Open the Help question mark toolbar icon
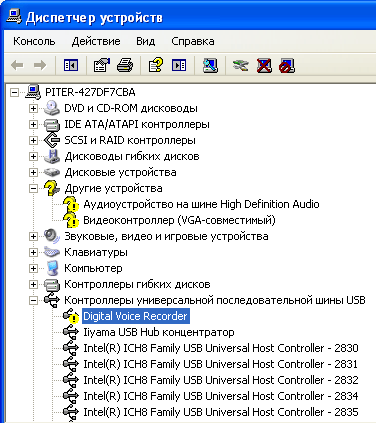376x423 pixels. pyautogui.click(x=156, y=65)
